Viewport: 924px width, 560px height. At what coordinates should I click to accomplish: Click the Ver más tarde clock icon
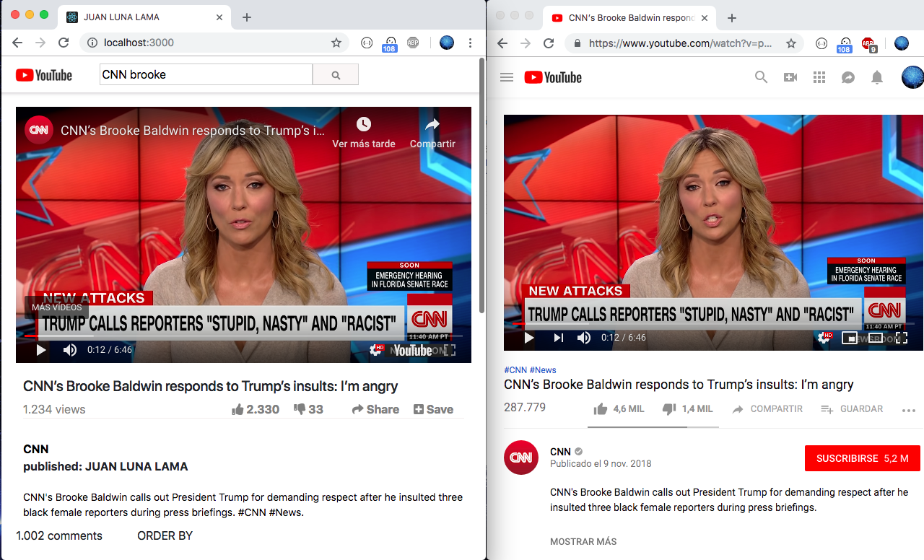pyautogui.click(x=363, y=124)
